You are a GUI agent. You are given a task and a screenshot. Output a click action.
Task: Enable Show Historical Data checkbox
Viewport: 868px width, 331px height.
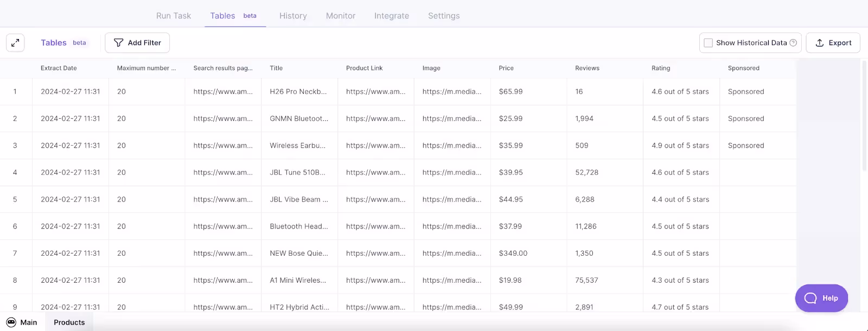point(708,43)
